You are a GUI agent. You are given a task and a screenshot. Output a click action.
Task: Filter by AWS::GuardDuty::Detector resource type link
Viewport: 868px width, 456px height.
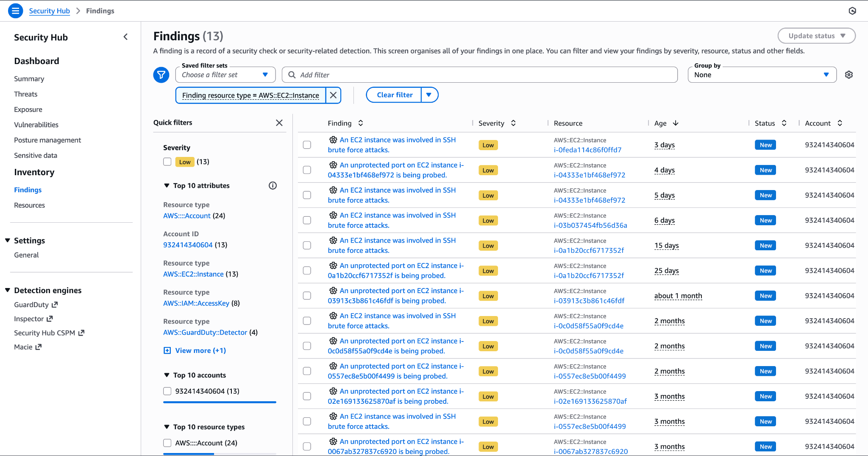205,333
